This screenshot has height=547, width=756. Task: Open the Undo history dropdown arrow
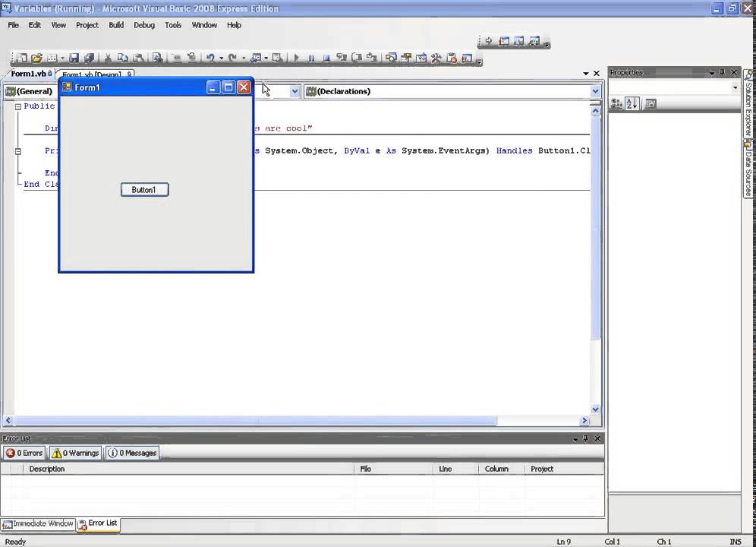(222, 58)
